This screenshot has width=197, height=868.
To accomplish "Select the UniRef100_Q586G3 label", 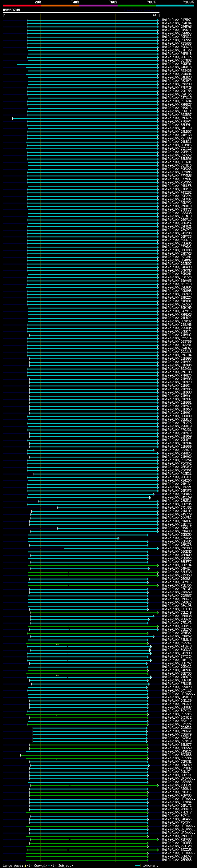I will point(177,728).
